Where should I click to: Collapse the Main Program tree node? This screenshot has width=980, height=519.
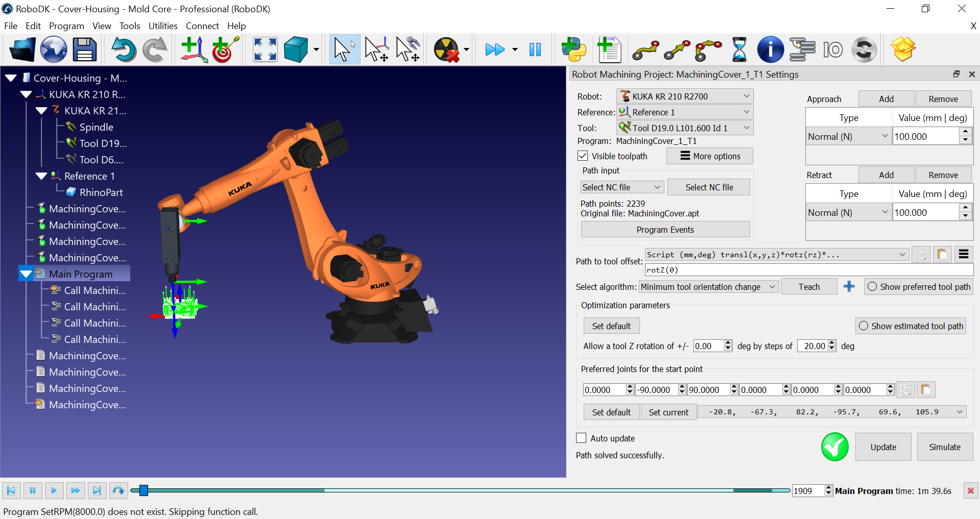tap(25, 274)
